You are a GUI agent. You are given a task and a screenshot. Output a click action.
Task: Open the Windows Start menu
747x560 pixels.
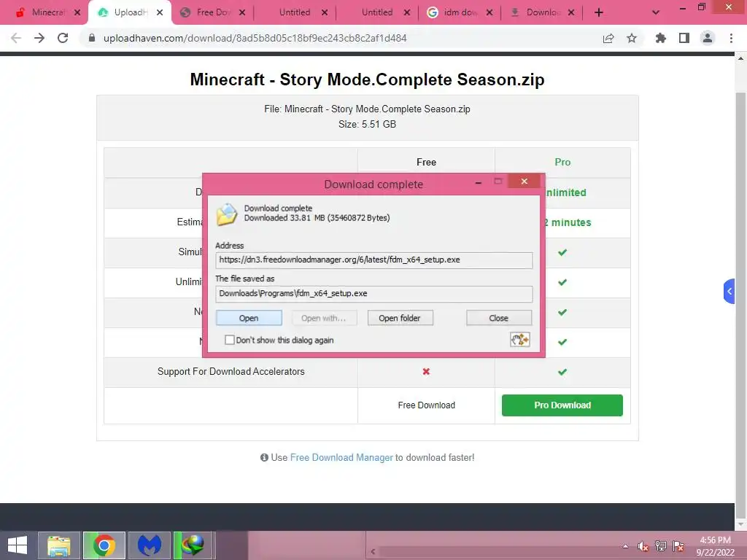(x=18, y=545)
